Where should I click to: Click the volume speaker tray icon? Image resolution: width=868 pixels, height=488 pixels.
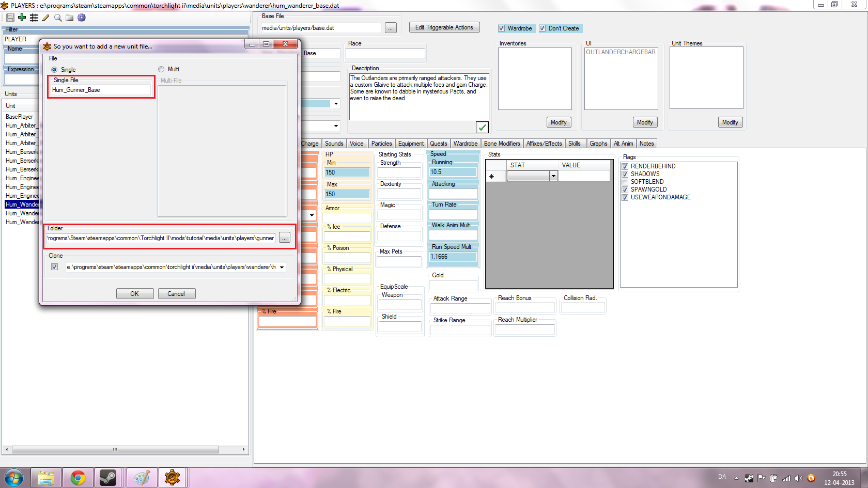coord(799,478)
